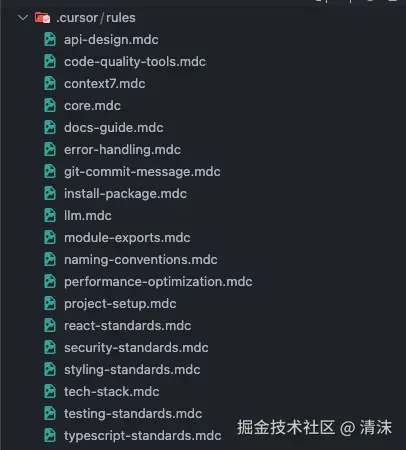Click the red .cursor folder icon
The image size is (406, 450).
coord(42,17)
